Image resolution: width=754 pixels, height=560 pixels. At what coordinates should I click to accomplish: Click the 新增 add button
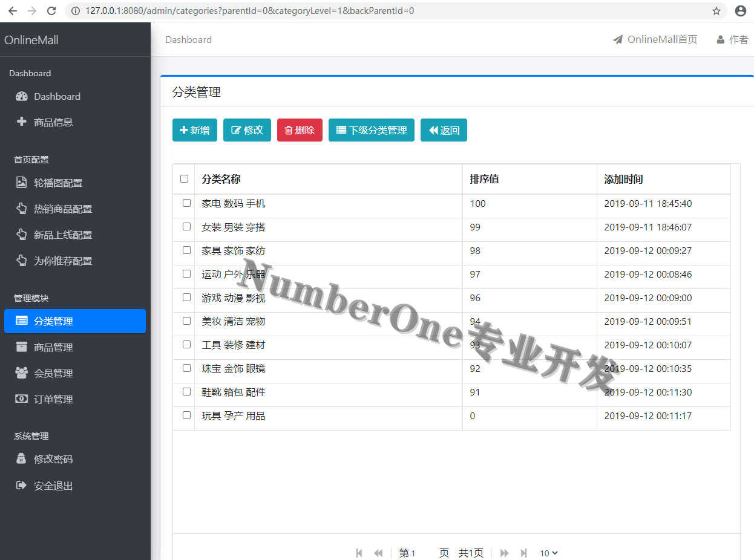(x=195, y=130)
